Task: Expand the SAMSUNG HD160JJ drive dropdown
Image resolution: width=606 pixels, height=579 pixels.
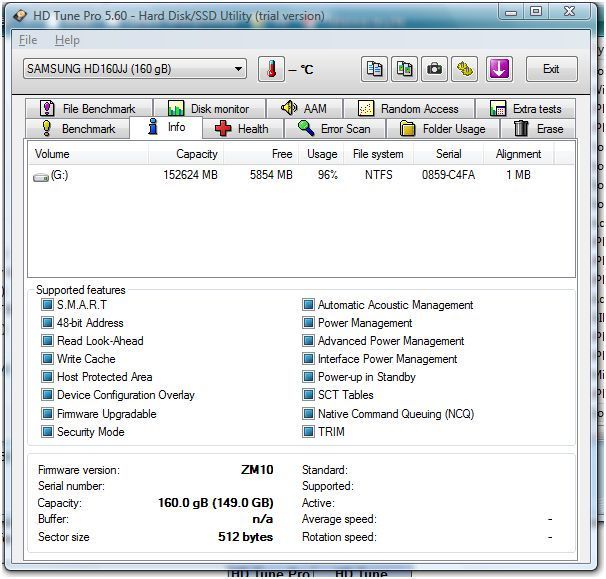Action: [238, 69]
